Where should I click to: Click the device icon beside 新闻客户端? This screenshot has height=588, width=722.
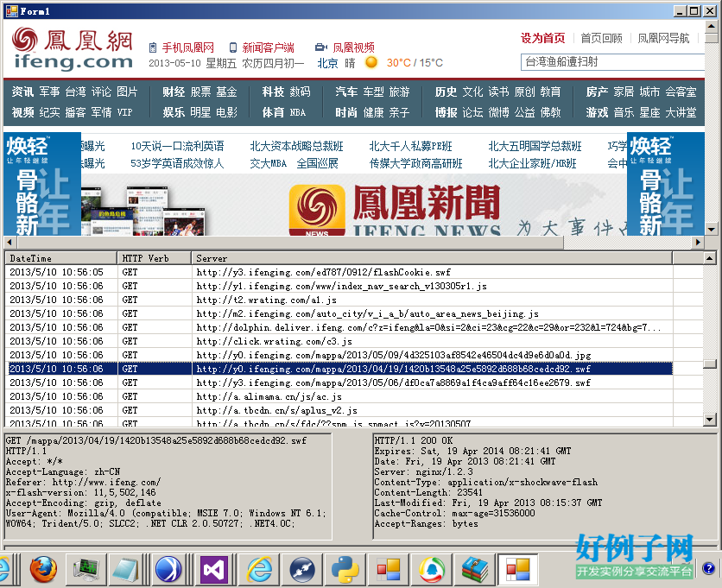233,47
